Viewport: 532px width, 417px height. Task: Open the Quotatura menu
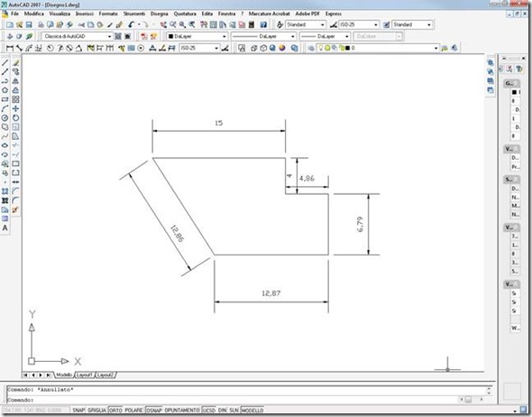(x=185, y=14)
